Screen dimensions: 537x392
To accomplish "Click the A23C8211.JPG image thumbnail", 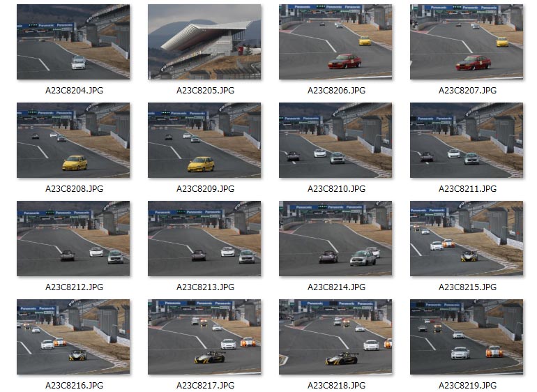I will [467, 140].
